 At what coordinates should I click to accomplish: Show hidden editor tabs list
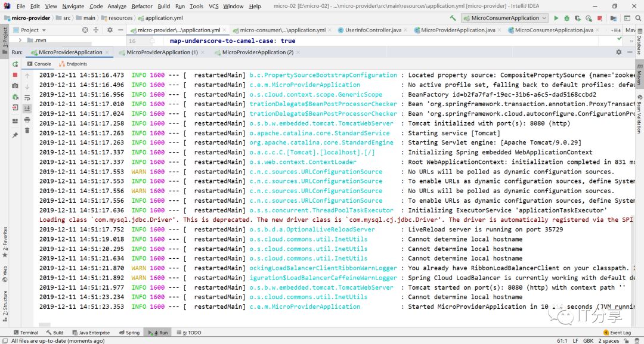click(616, 30)
